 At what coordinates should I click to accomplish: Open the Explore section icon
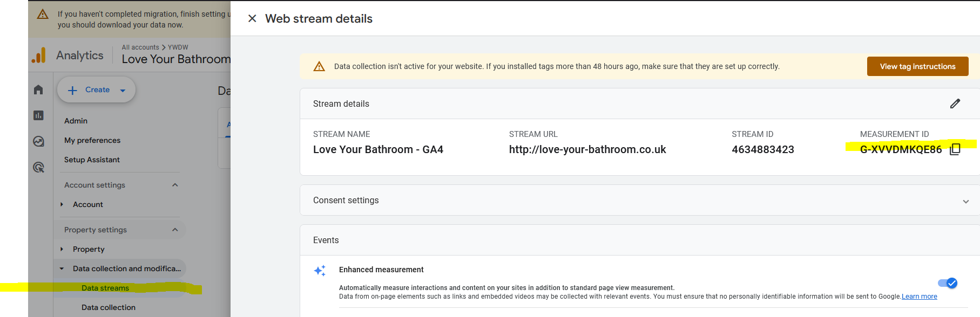click(38, 141)
